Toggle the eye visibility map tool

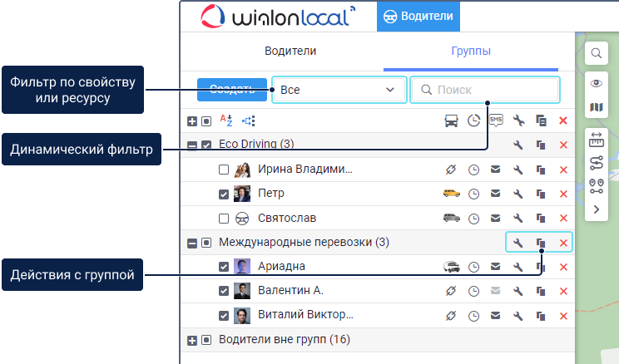tap(596, 83)
